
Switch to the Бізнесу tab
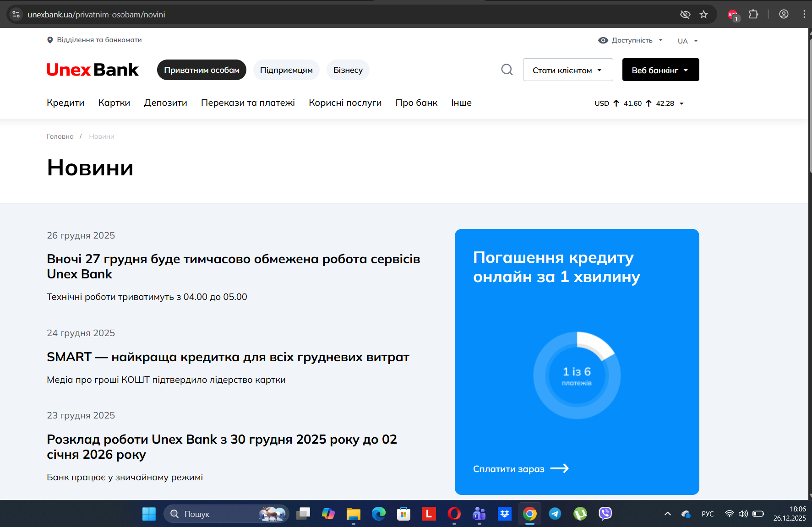[348, 70]
